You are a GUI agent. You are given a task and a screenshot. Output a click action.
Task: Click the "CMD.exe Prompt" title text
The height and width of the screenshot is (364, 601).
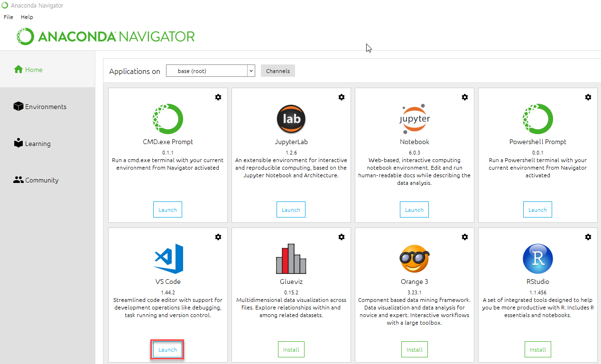(x=168, y=142)
